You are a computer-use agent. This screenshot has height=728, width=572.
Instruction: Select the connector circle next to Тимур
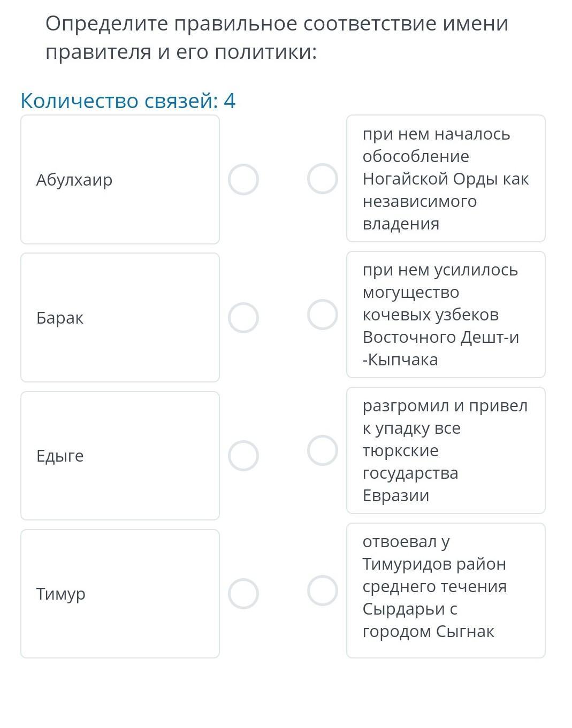(x=243, y=594)
